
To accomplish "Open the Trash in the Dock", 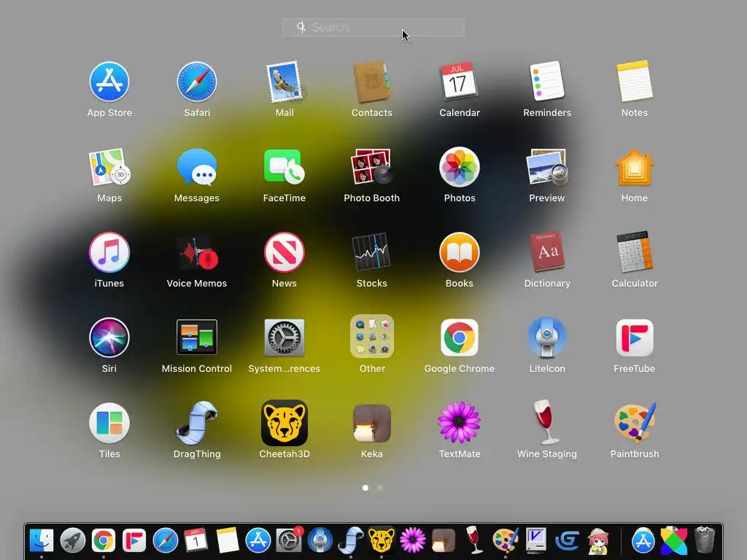I will coord(705,540).
